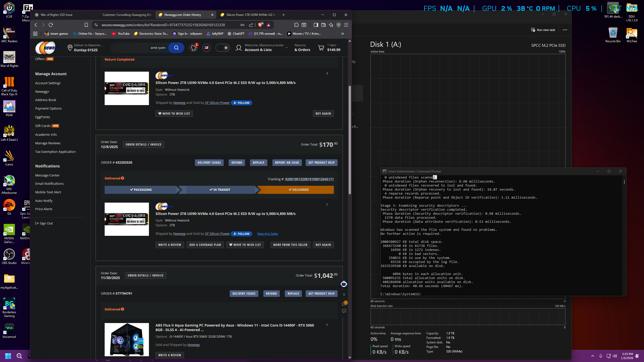Click the shopping cart icon
The image size is (644, 362).
pyautogui.click(x=321, y=48)
